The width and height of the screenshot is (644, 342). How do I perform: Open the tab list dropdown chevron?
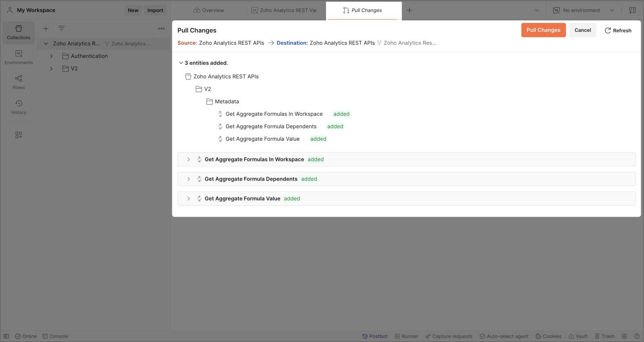pos(537,10)
